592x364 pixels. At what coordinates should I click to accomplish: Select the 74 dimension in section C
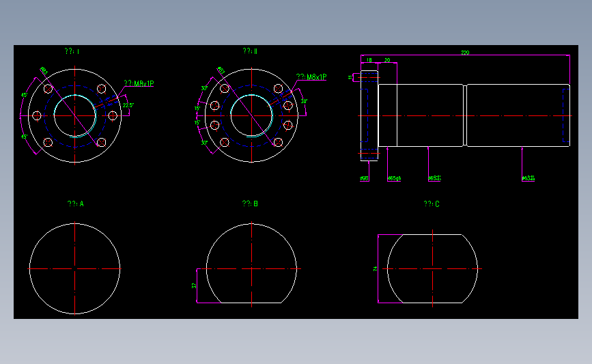[x=375, y=268]
